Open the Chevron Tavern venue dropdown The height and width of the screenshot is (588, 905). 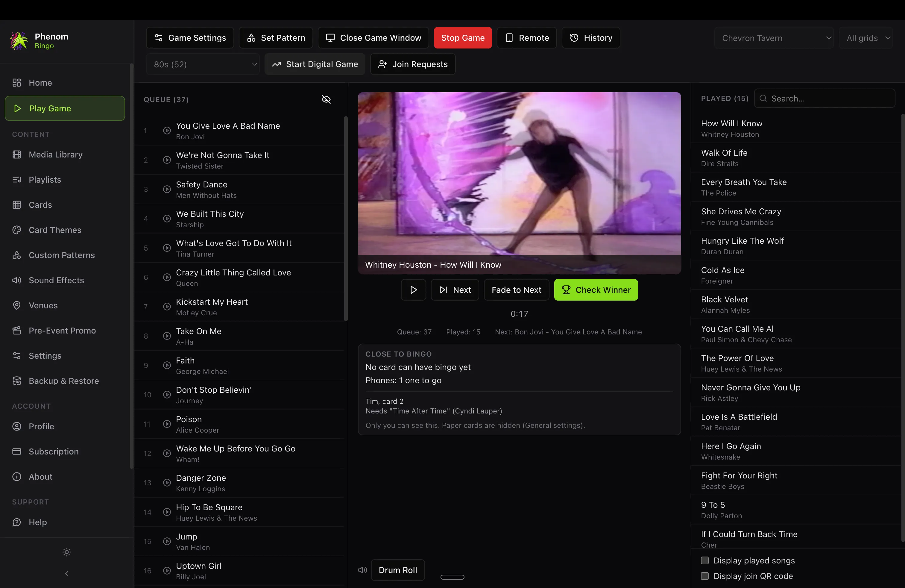[x=774, y=38]
